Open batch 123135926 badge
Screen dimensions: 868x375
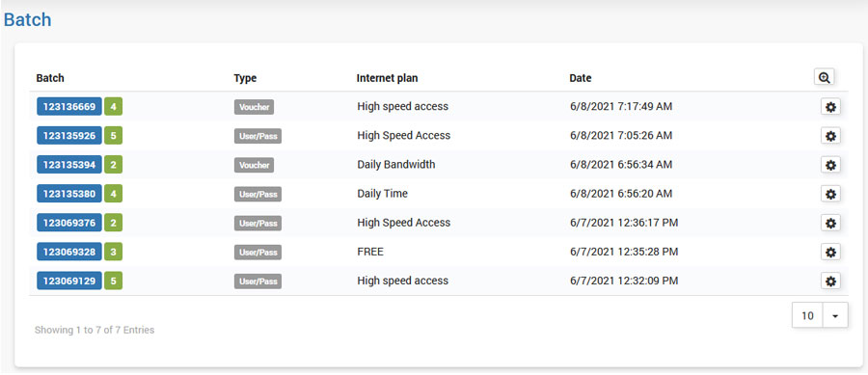coord(69,136)
